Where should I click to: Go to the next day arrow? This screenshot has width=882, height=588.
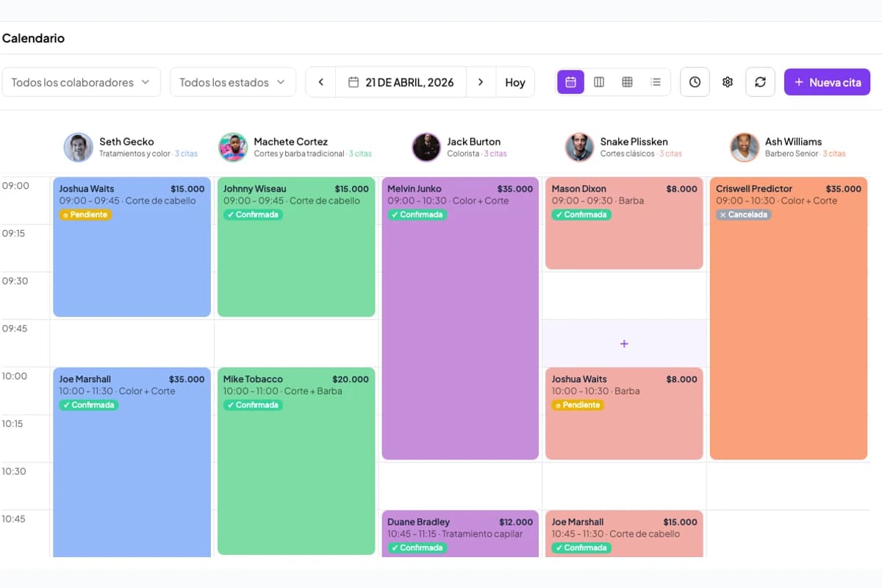point(481,82)
